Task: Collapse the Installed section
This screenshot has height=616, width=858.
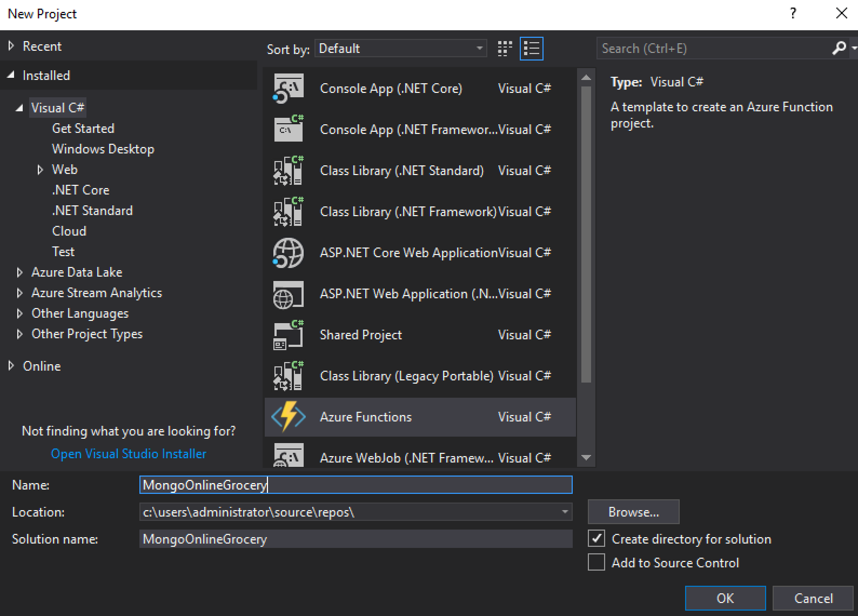Action: 11,76
